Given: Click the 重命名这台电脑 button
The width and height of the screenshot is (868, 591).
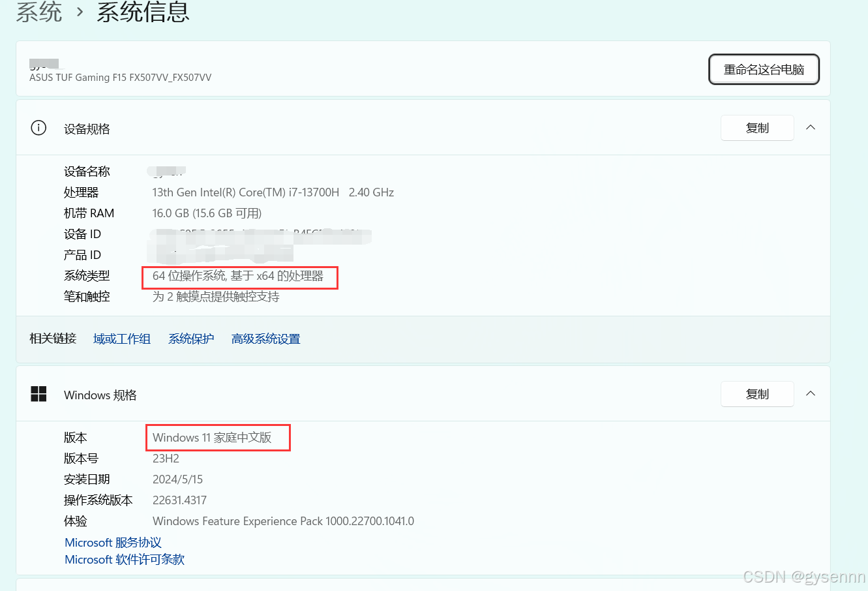Looking at the screenshot, I should 764,70.
